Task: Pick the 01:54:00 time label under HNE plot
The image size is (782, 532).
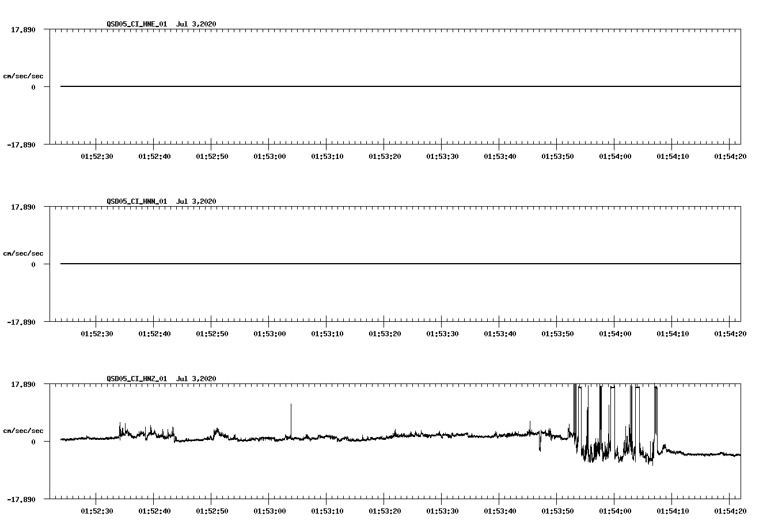Action: 615,156
